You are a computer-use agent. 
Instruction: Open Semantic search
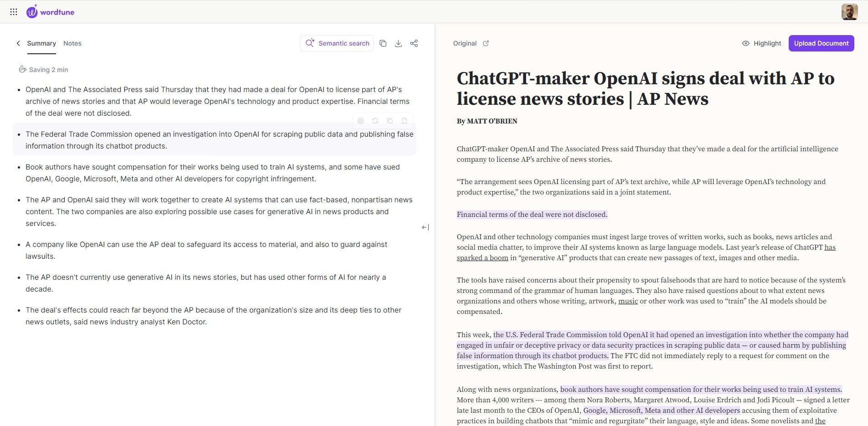tap(337, 43)
